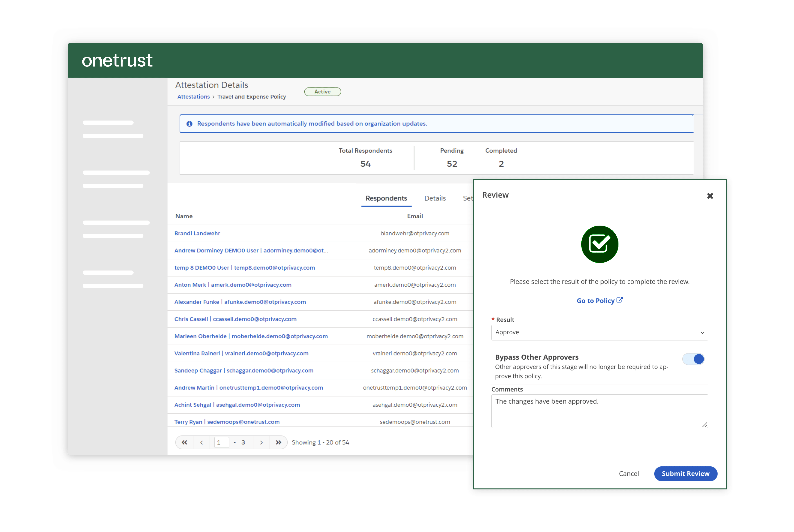Viewport: 794px width, 532px height.
Task: Open respondent temp 8 DEMO0 User
Action: click(245, 268)
